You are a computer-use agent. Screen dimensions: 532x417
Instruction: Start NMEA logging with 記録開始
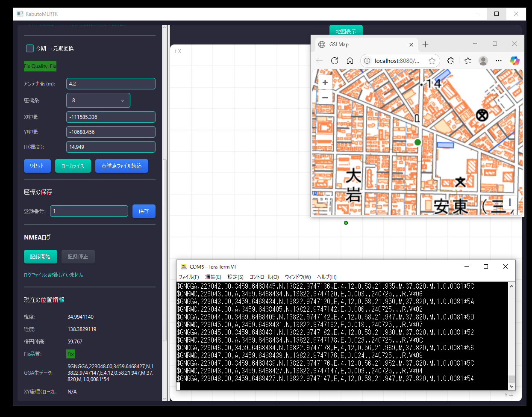coord(40,257)
